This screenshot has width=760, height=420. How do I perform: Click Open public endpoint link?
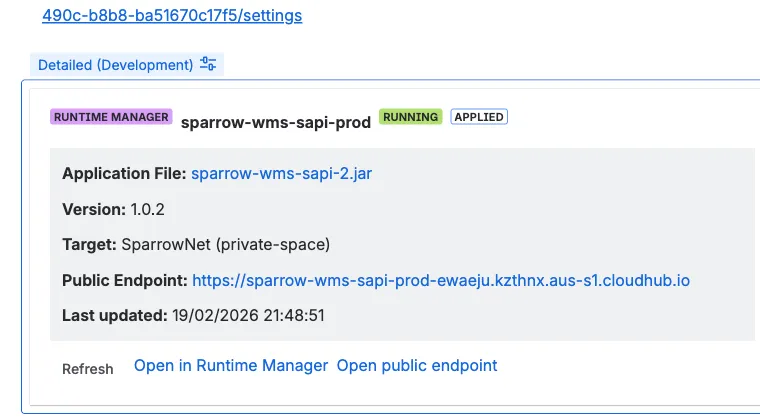(x=417, y=365)
